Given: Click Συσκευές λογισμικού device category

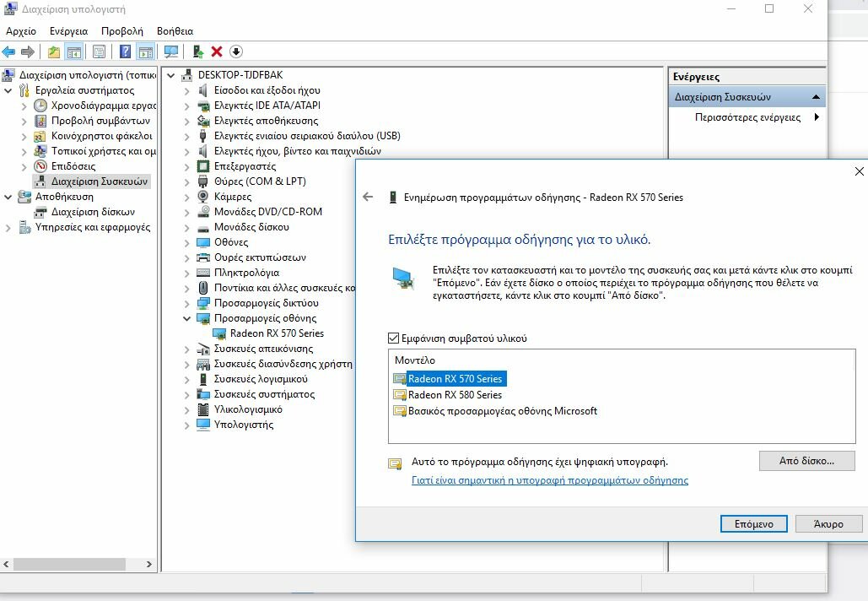Looking at the screenshot, I should coord(261,379).
